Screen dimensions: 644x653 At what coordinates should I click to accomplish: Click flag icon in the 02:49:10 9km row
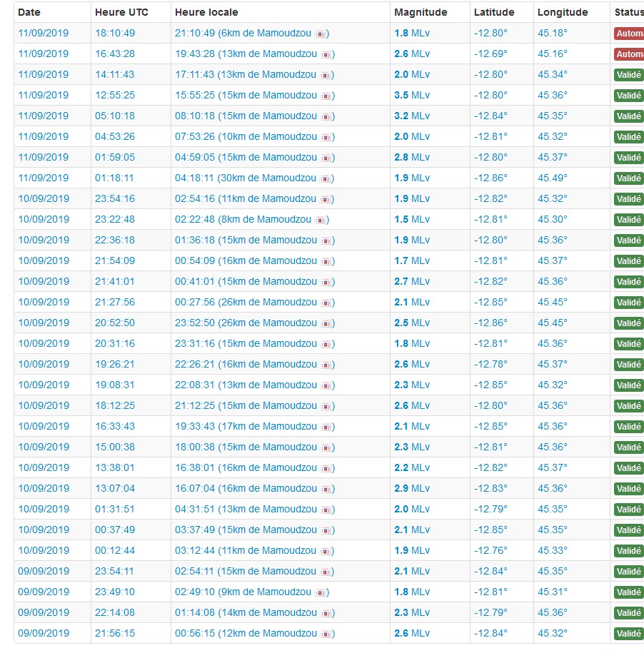321,592
